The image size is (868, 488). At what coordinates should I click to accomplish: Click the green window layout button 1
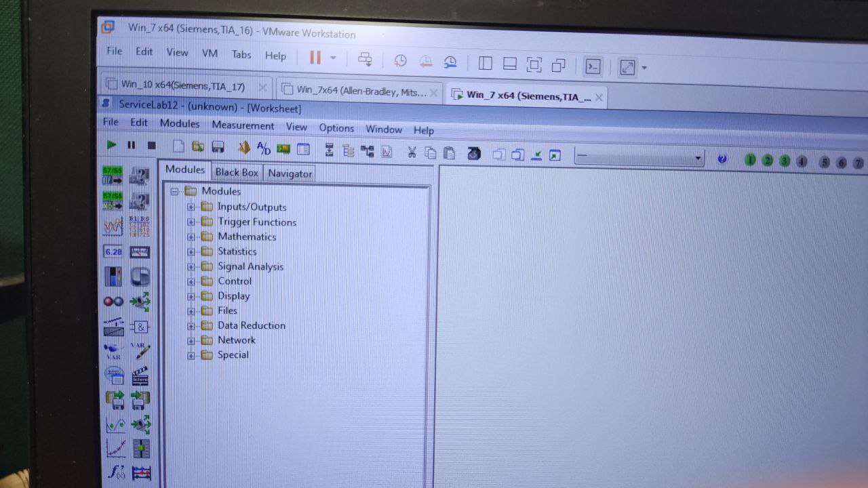[x=750, y=160]
